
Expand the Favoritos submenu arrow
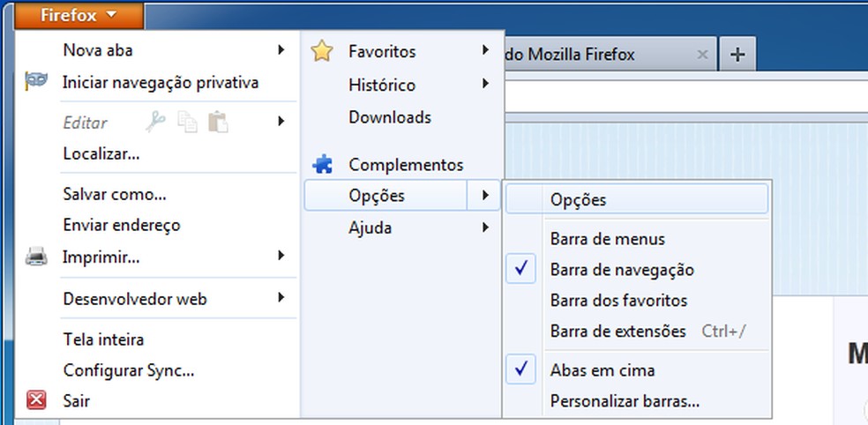coord(485,49)
